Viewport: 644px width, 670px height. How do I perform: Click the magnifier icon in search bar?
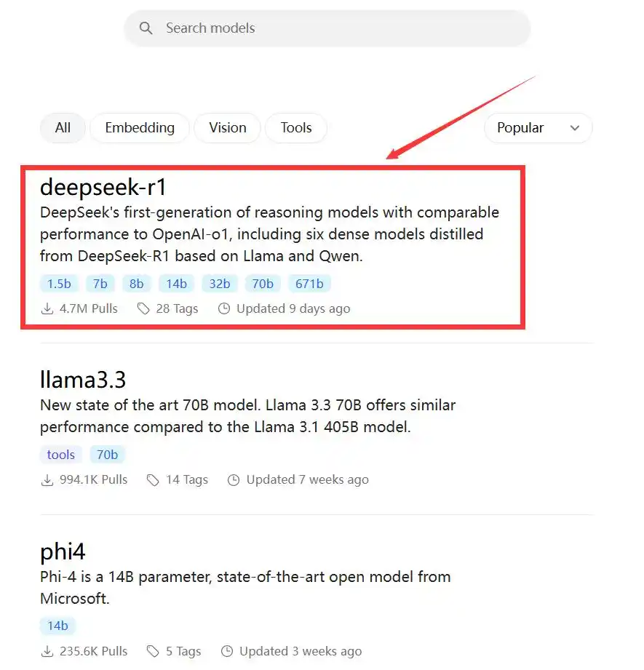[x=146, y=28]
